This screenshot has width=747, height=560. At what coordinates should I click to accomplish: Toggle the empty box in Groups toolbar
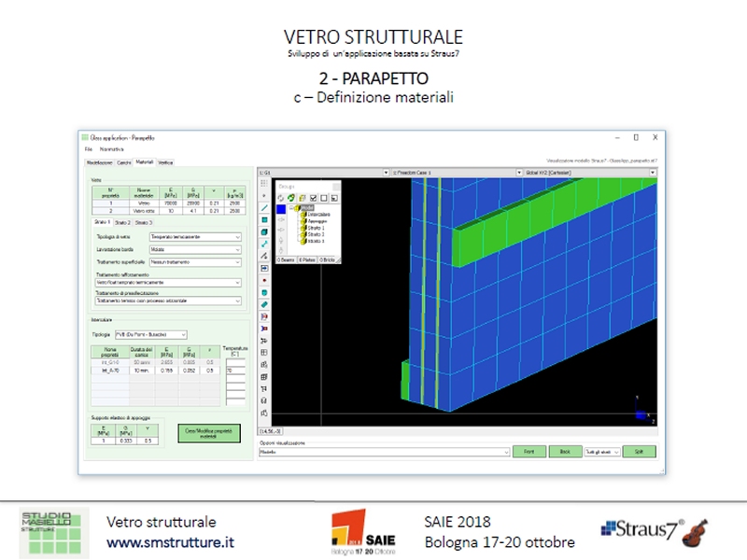coord(325,197)
